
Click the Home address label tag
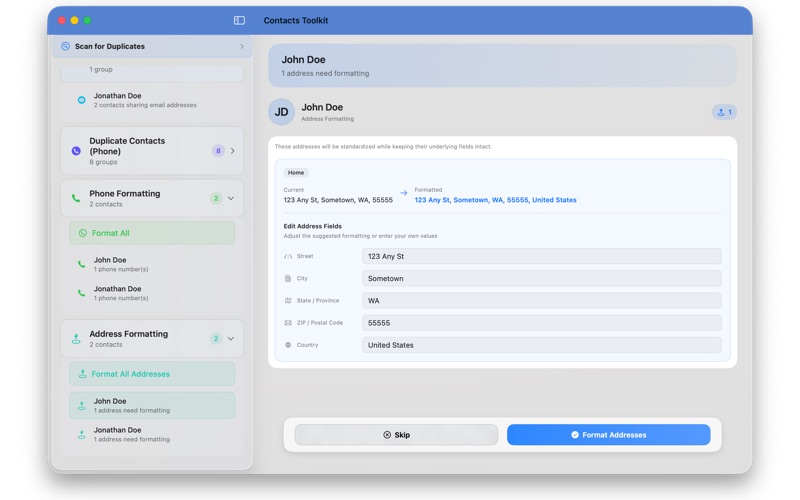[296, 172]
